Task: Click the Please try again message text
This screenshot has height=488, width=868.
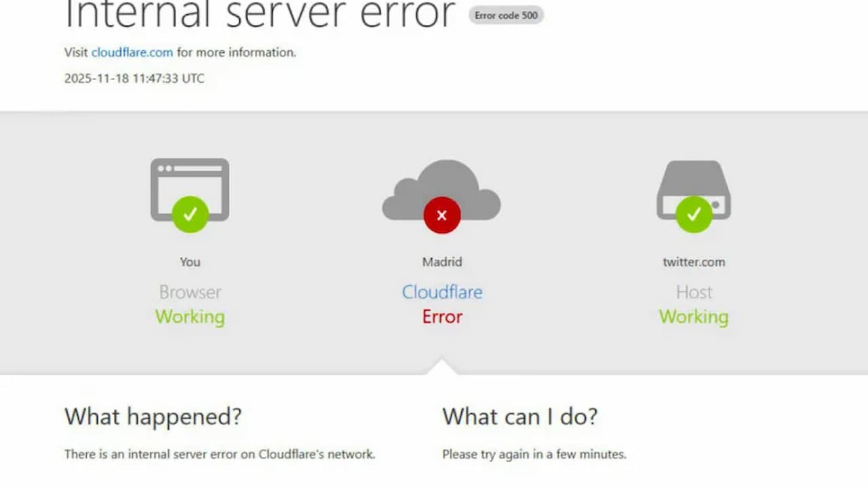Action: (534, 454)
